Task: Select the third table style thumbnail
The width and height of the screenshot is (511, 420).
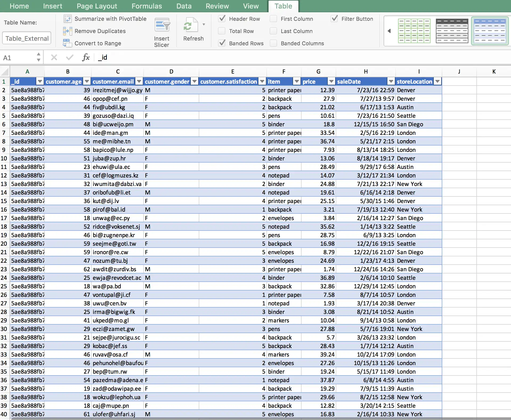Action: [x=490, y=31]
